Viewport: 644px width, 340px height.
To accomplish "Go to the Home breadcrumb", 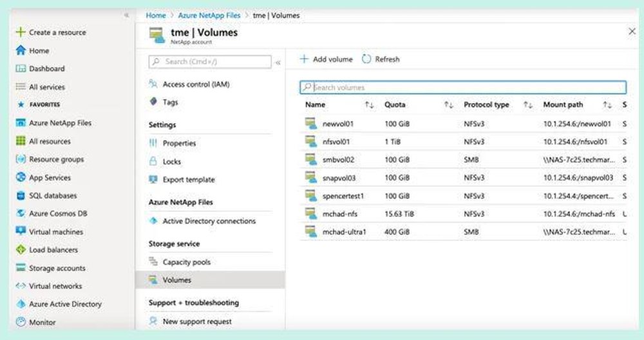I will tap(156, 15).
